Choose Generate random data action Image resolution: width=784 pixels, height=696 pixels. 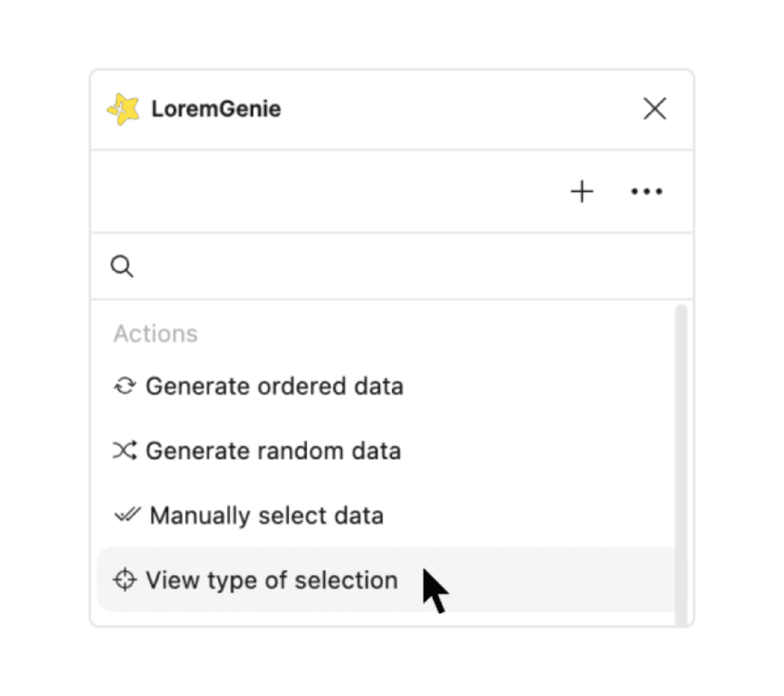click(273, 451)
